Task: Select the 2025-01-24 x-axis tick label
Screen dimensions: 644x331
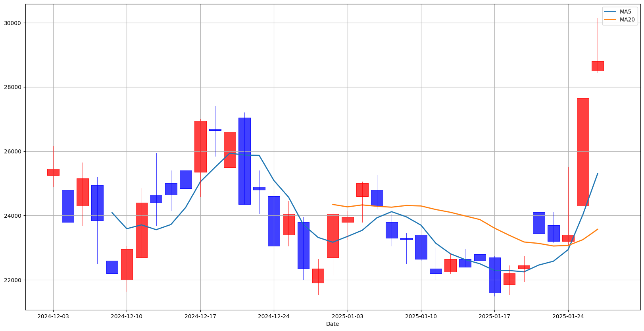Action: tap(568, 317)
